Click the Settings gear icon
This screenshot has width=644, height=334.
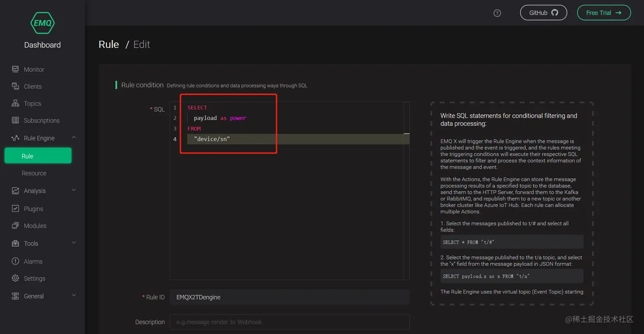click(15, 278)
